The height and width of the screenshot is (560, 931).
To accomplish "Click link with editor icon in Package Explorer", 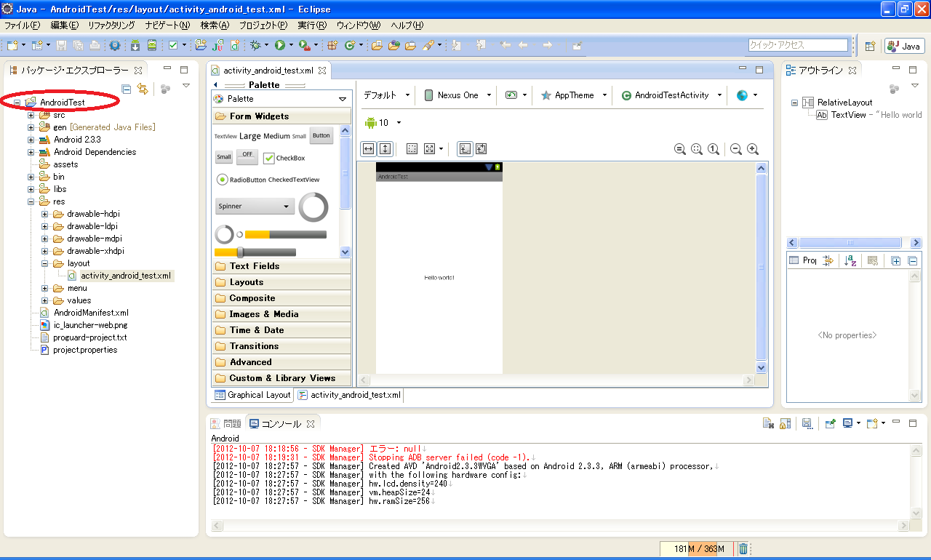I will [143, 89].
